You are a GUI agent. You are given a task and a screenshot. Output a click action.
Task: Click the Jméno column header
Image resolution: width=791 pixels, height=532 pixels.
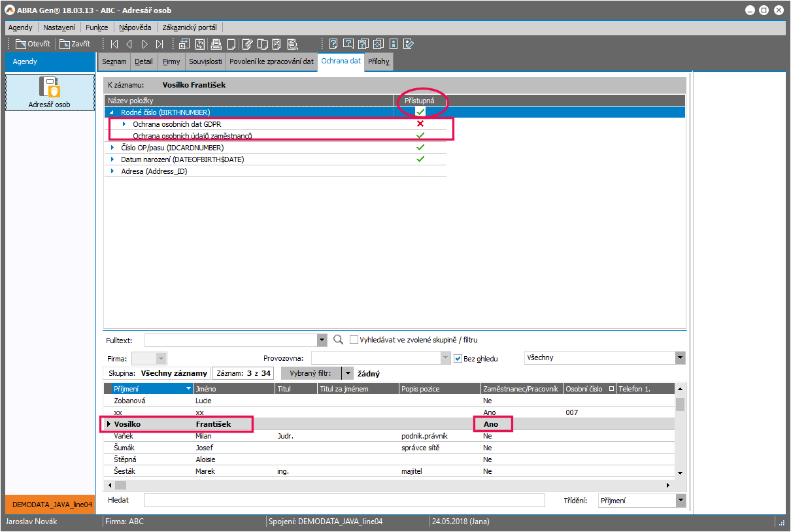pos(234,389)
